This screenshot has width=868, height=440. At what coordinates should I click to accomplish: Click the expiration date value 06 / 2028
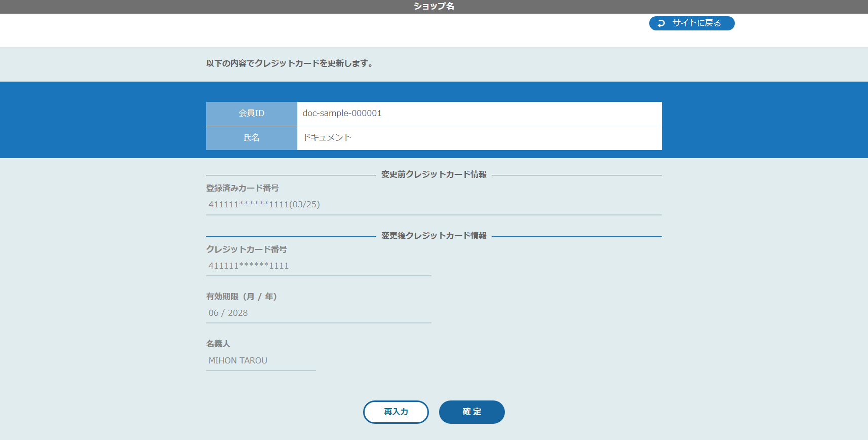228,313
